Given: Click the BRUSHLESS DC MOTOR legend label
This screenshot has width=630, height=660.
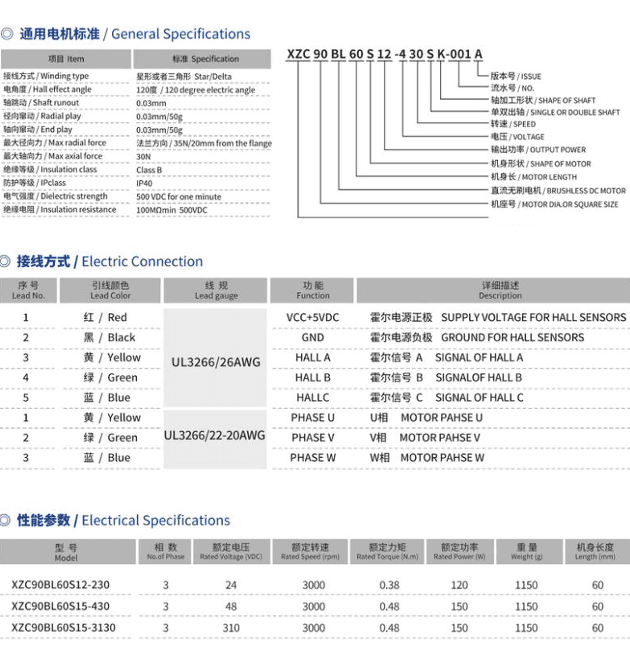Looking at the screenshot, I should (558, 191).
